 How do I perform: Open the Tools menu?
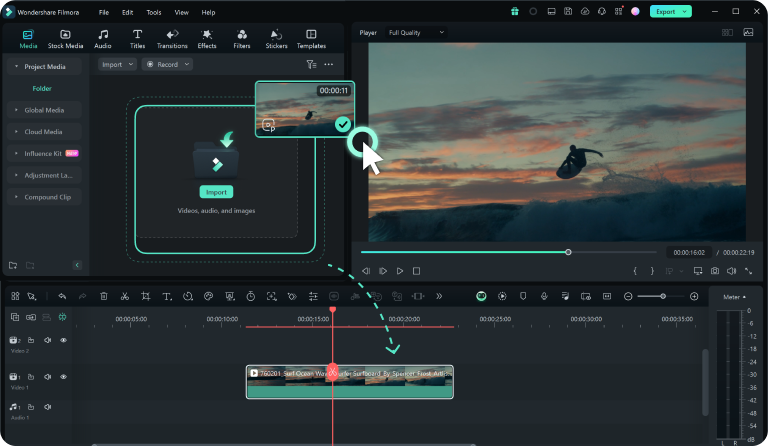pyautogui.click(x=154, y=12)
